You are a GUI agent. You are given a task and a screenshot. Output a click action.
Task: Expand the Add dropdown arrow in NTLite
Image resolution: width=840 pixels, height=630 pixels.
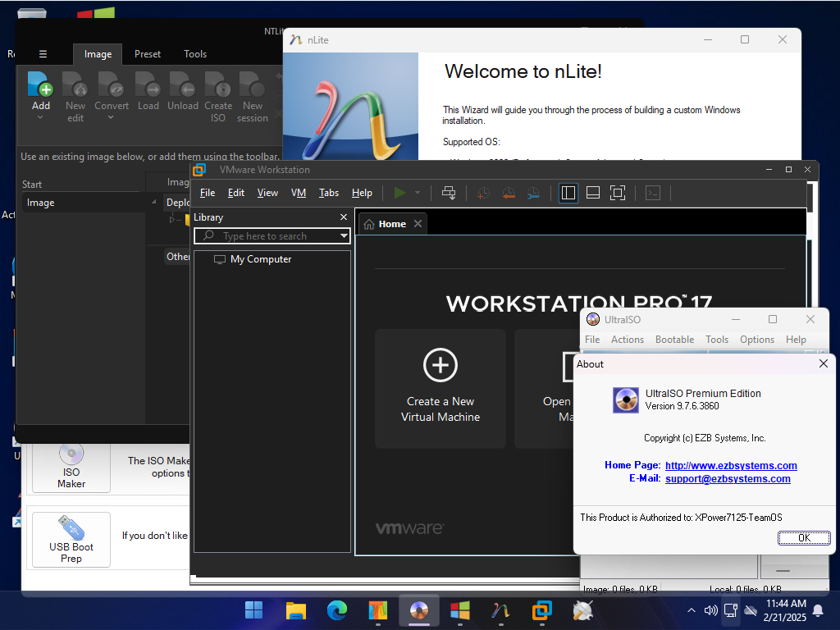click(40, 117)
